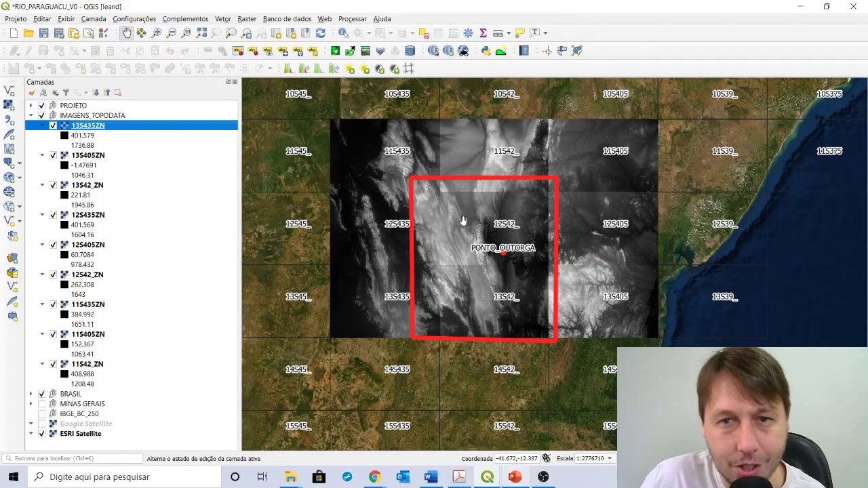
Task: Enable the IBGE_BC_250 layer checkbox
Action: coord(41,413)
